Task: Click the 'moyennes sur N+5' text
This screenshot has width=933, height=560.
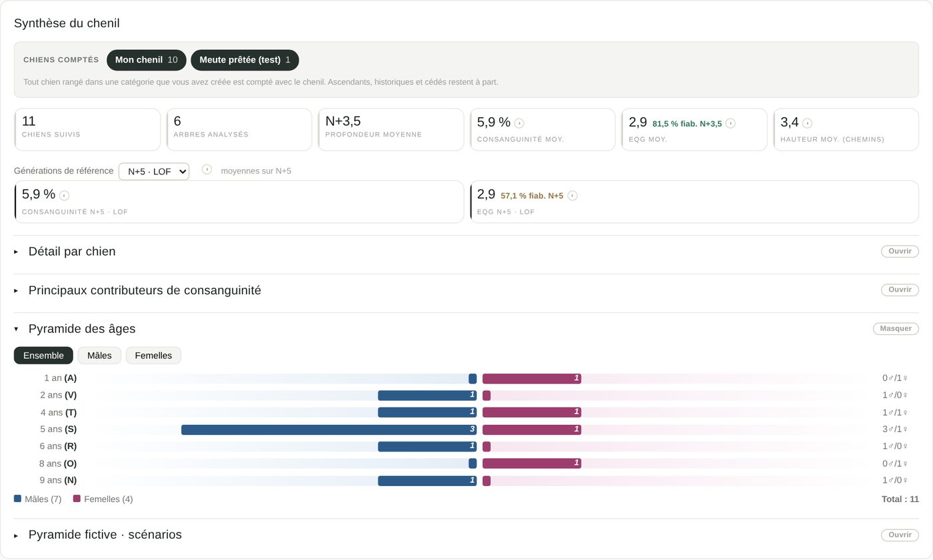Action: click(x=256, y=171)
